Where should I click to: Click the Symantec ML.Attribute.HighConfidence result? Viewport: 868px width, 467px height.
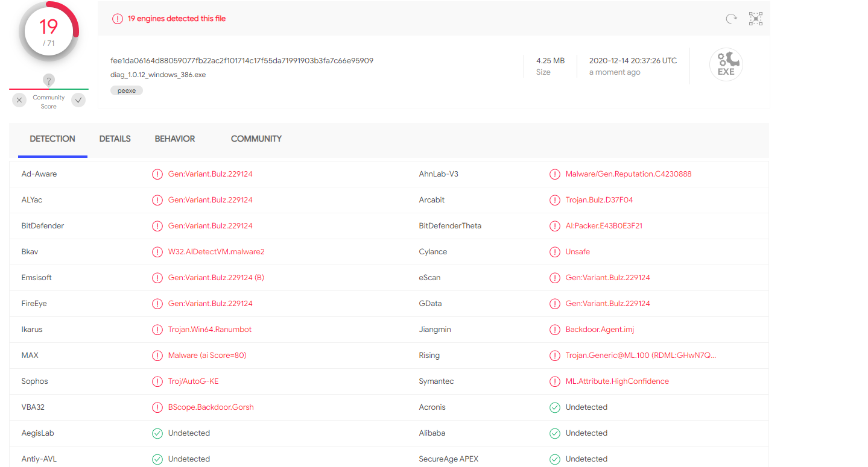[x=617, y=381]
